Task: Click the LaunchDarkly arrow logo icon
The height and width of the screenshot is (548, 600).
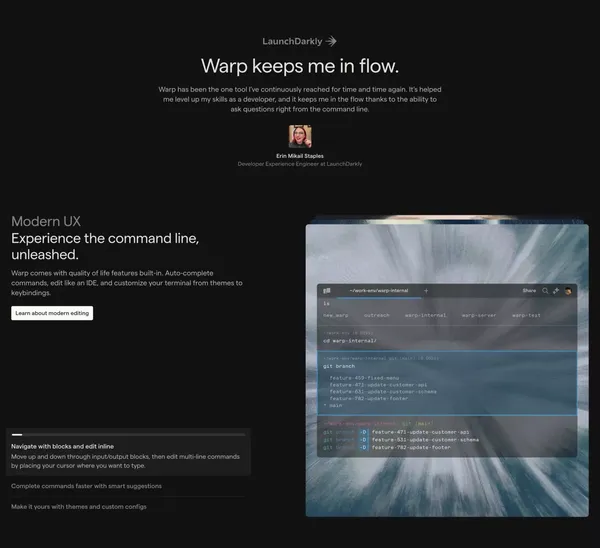Action: (331, 41)
